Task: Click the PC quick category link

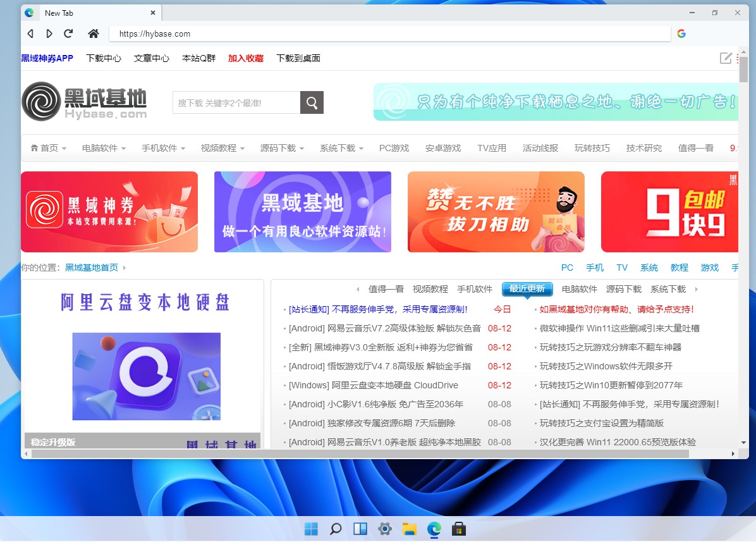Action: click(567, 268)
